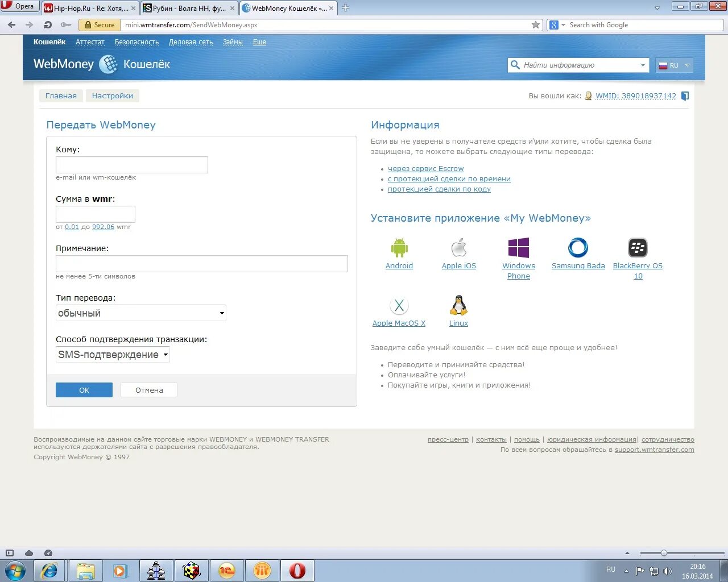Expand the transfer type dropdown "обычный"
Screen dimensions: 728x582
point(141,313)
